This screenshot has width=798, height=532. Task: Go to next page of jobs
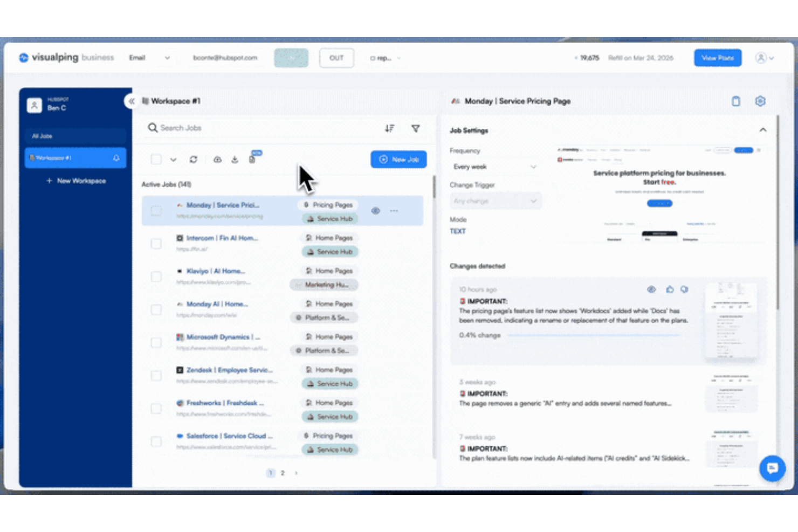coord(296,473)
